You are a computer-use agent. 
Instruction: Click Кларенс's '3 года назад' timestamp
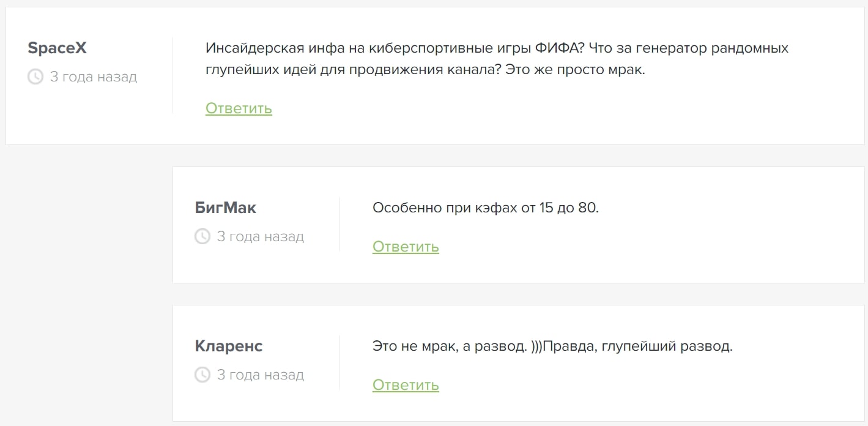pos(261,375)
